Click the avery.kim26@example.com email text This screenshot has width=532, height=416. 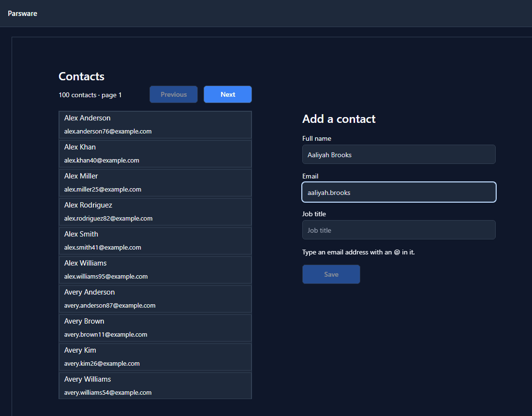(102, 363)
